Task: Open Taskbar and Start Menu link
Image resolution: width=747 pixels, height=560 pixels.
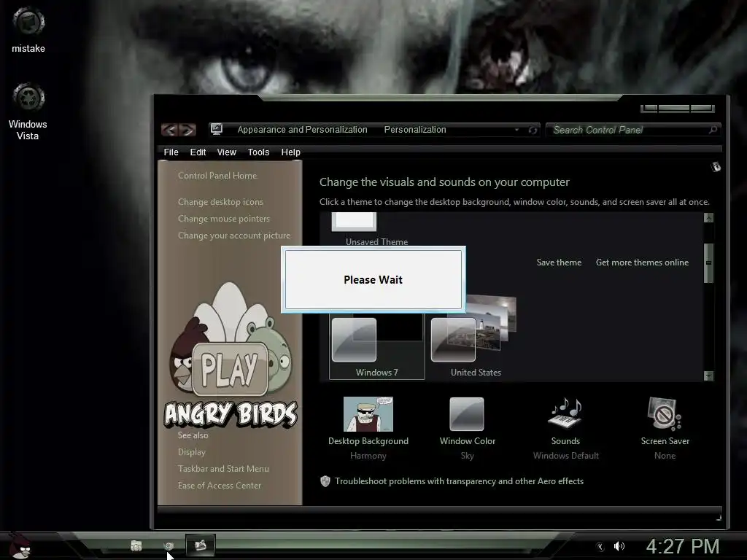Action: tap(223, 469)
